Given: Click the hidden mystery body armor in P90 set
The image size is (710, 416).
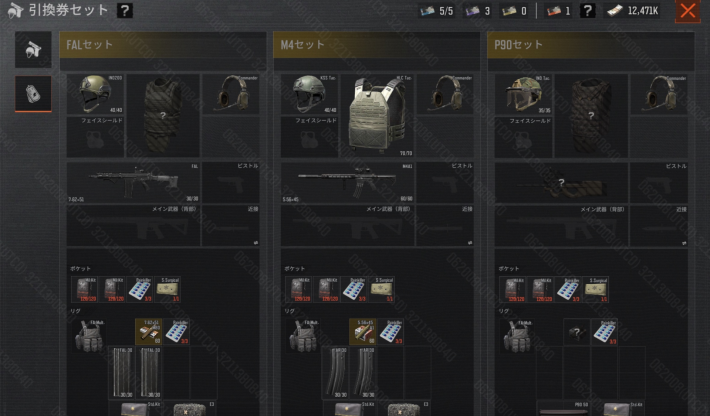Looking at the screenshot, I should (591, 116).
